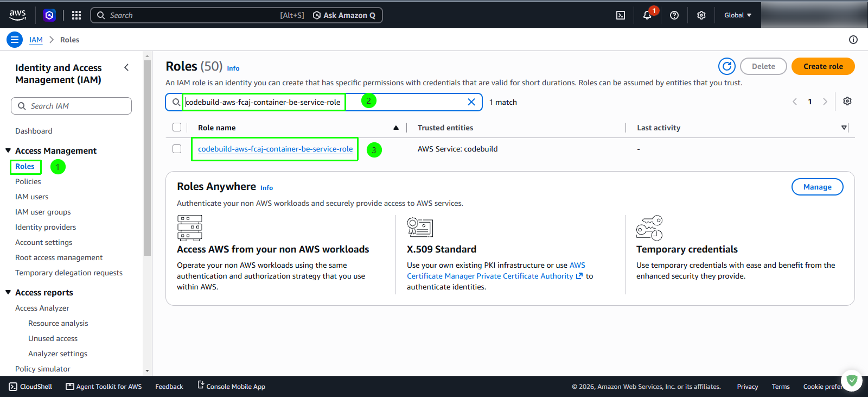The height and width of the screenshot is (397, 868).
Task: Go to previous page of roles
Action: [795, 102]
